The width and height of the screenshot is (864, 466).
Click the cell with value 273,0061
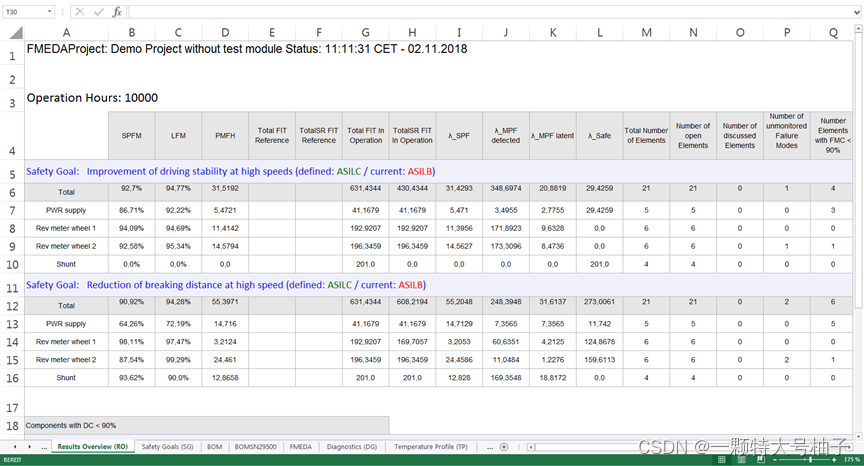click(600, 305)
